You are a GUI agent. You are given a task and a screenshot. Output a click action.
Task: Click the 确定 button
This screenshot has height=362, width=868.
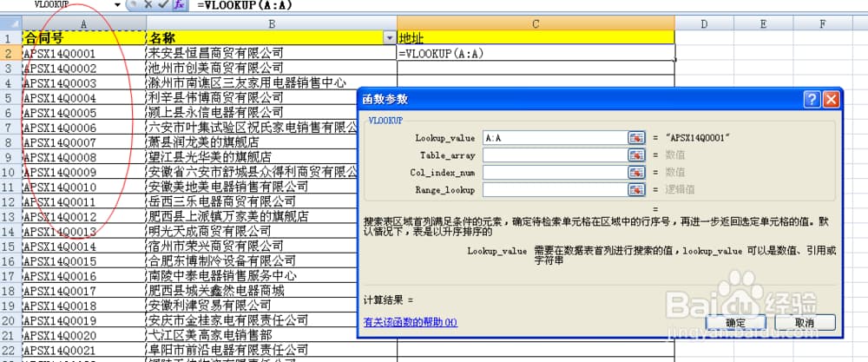click(736, 323)
